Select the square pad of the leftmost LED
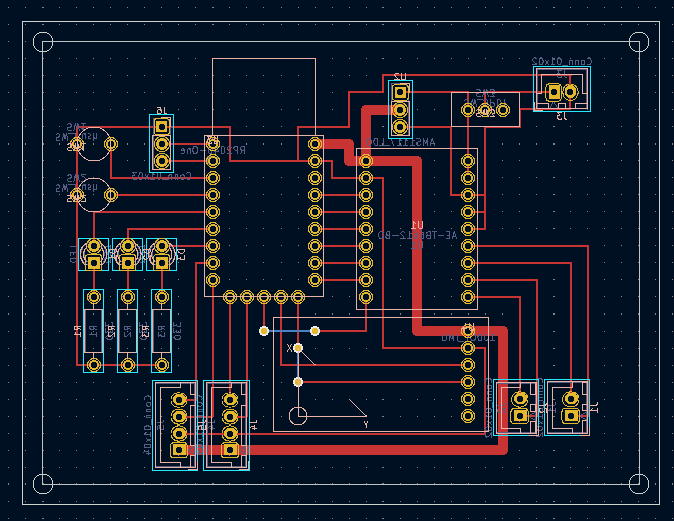674x521 pixels. [x=94, y=262]
